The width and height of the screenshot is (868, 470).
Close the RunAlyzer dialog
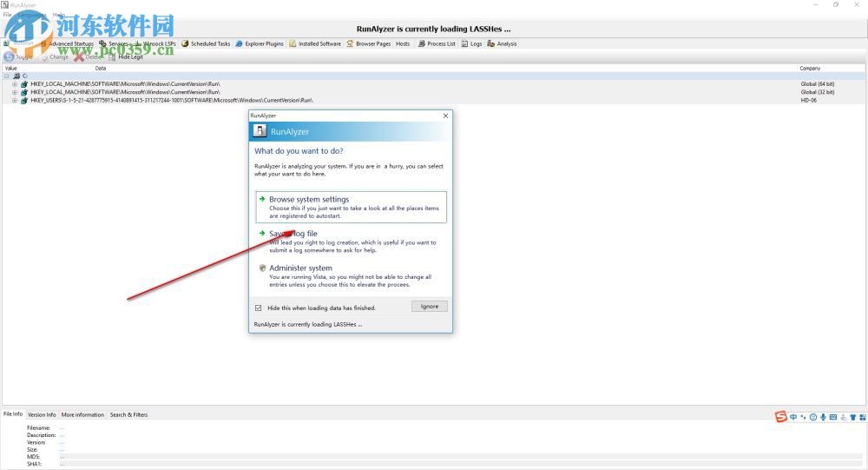point(445,116)
